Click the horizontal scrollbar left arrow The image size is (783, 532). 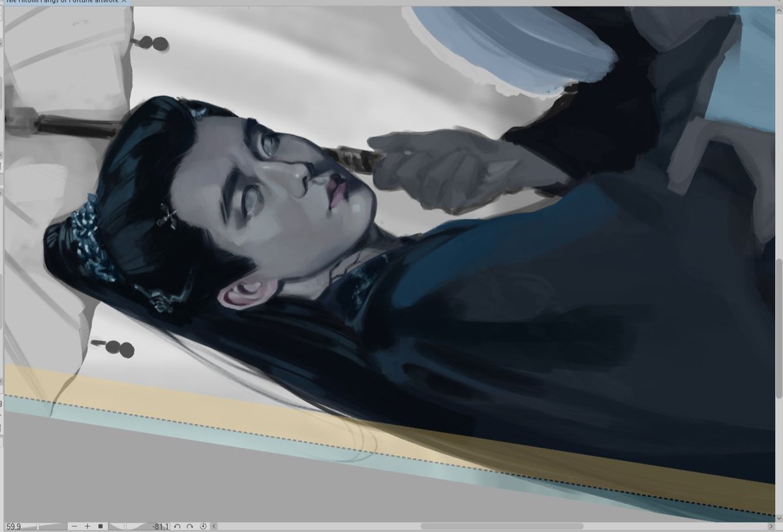coord(214,526)
